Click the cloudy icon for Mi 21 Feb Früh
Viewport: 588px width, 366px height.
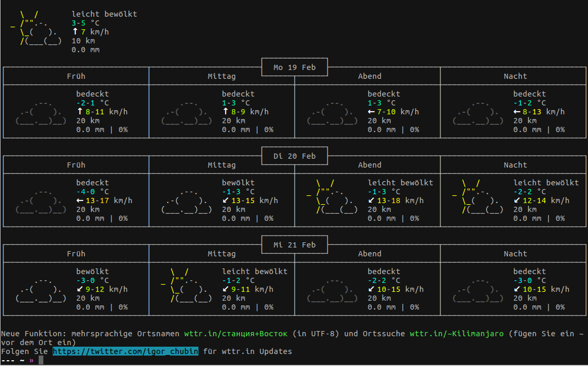click(41, 290)
